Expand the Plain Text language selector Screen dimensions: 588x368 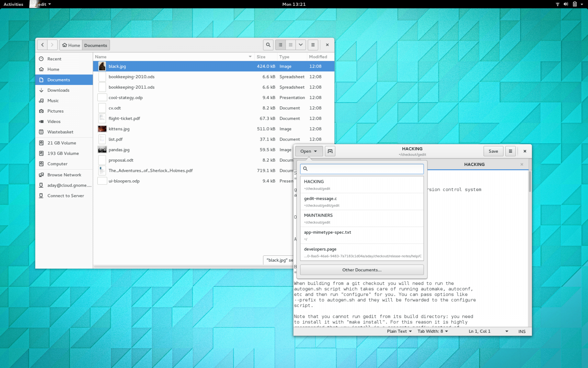399,331
